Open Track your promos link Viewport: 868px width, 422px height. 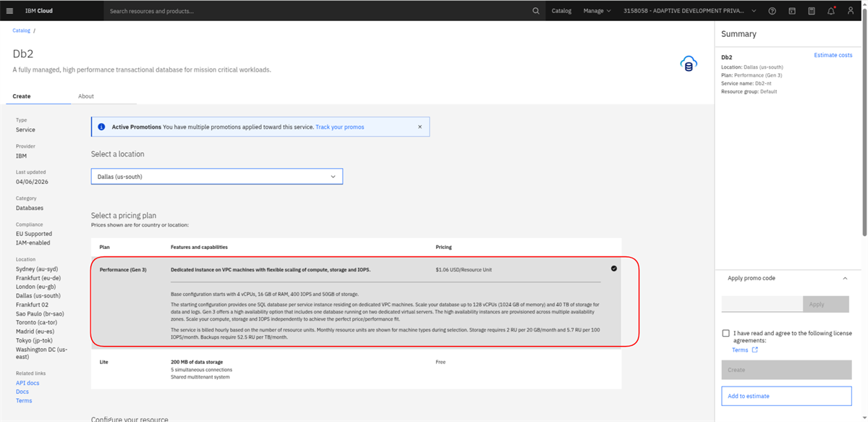tap(340, 127)
